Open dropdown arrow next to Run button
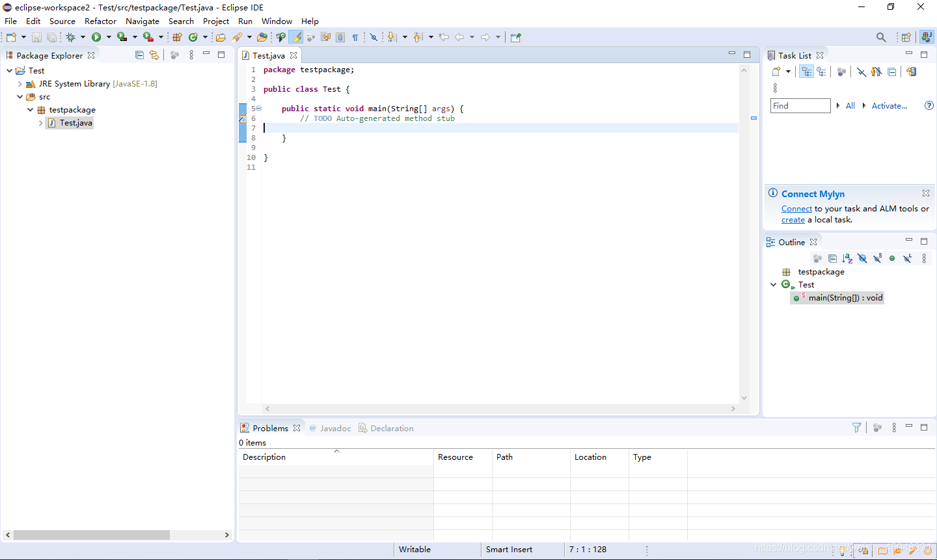Screen dimensions: 937x560 click(x=109, y=37)
